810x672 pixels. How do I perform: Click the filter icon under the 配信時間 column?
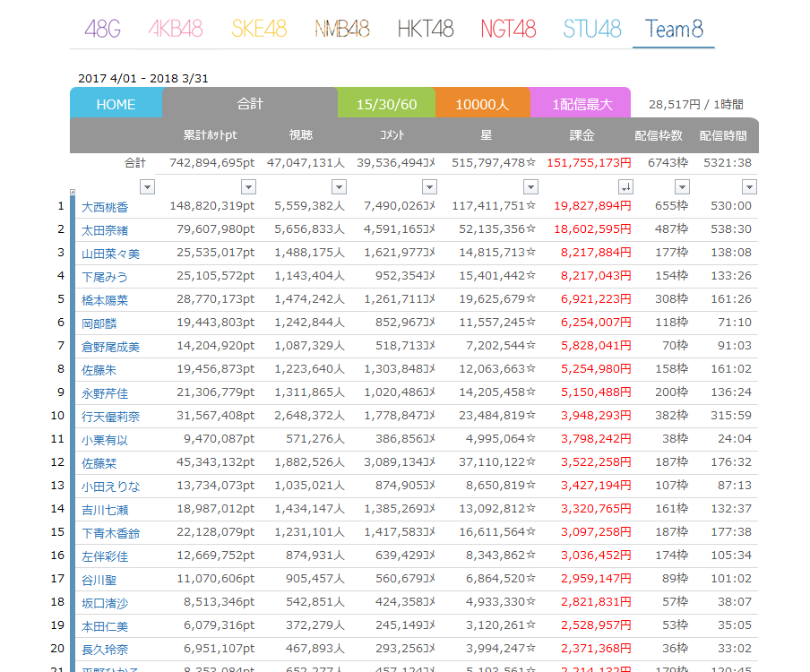pyautogui.click(x=750, y=186)
